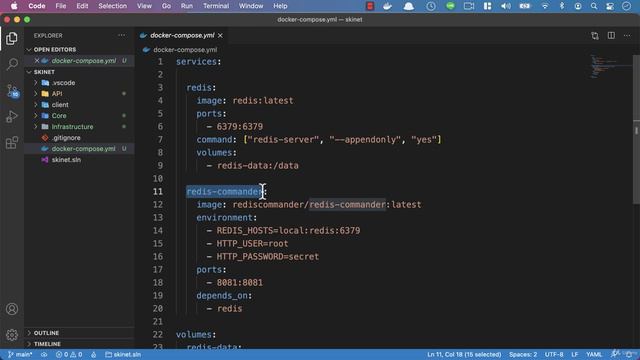Open Source Control view with badge
640x360 pixels.
[12, 91]
